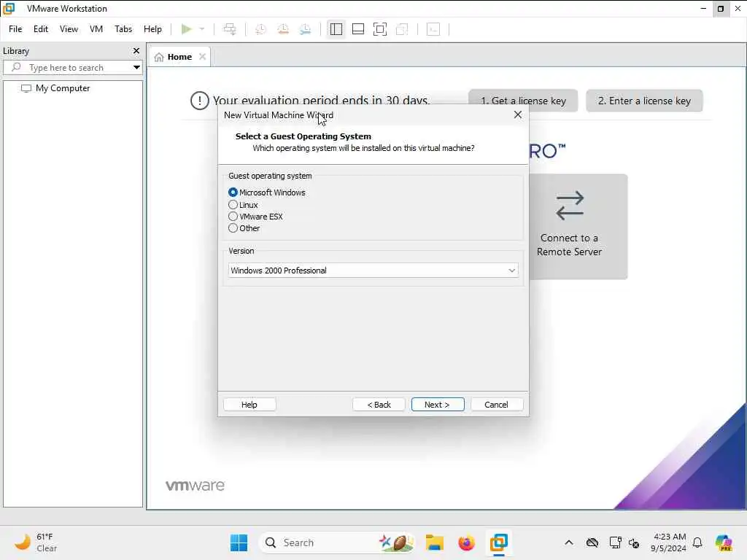Click the wizard Help button
747x560 pixels.
click(x=249, y=405)
